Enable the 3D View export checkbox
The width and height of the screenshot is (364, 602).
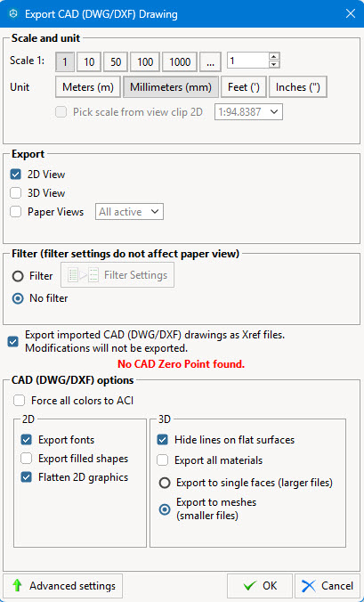pos(15,192)
